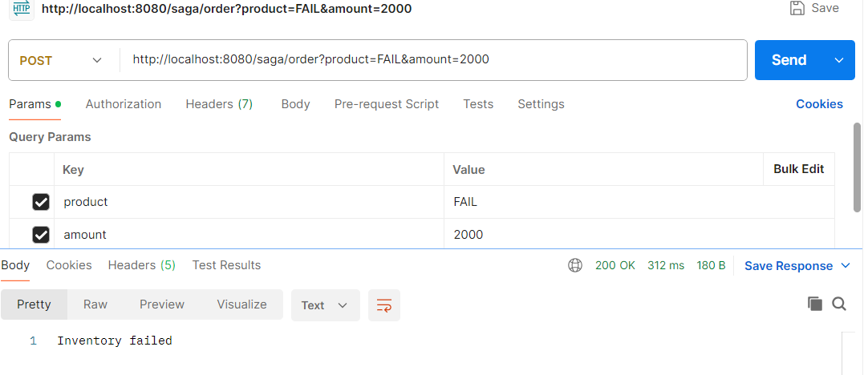This screenshot has height=375, width=868.
Task: Click the HTTP request type icon
Action: pos(22,8)
